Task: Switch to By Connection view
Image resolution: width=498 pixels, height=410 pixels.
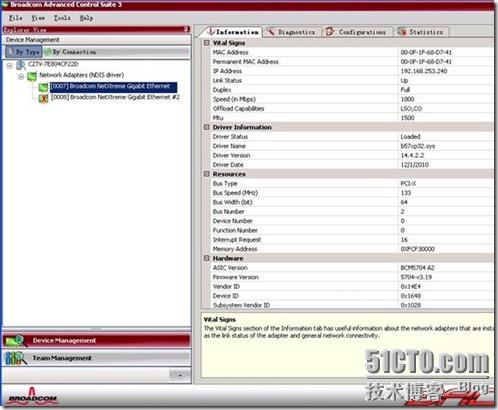Action: (x=70, y=52)
